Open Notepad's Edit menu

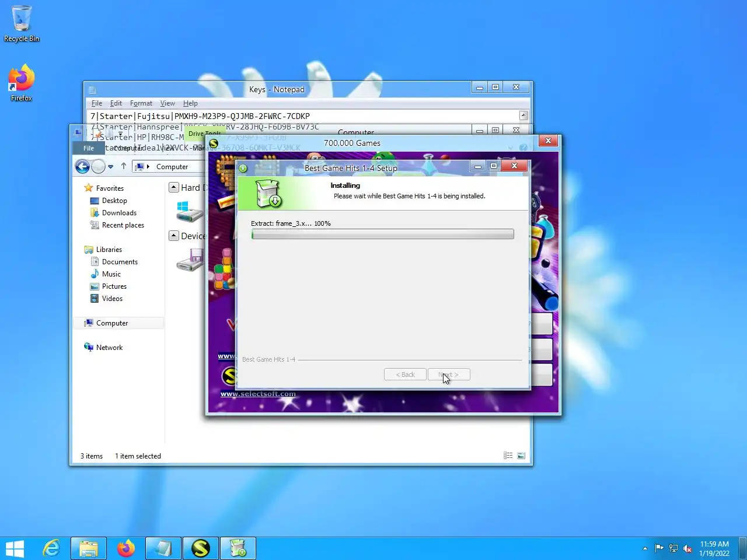(116, 103)
